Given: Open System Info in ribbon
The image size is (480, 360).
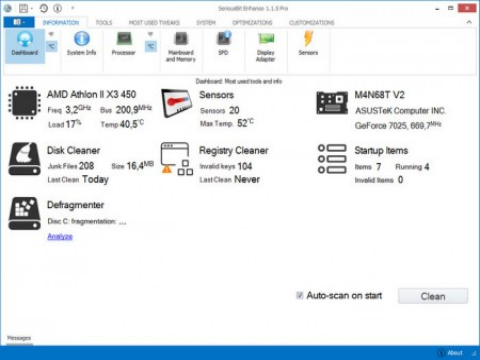Looking at the screenshot, I should pos(81,43).
